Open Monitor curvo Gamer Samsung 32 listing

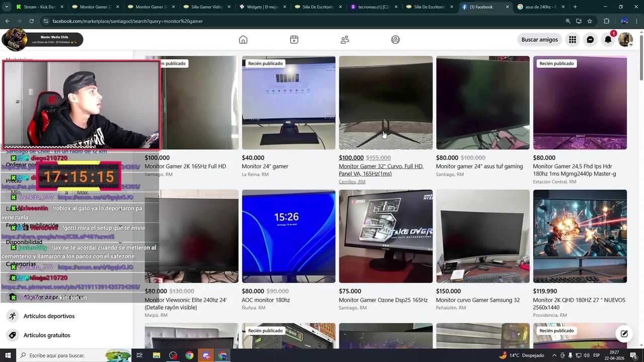pyautogui.click(x=477, y=300)
